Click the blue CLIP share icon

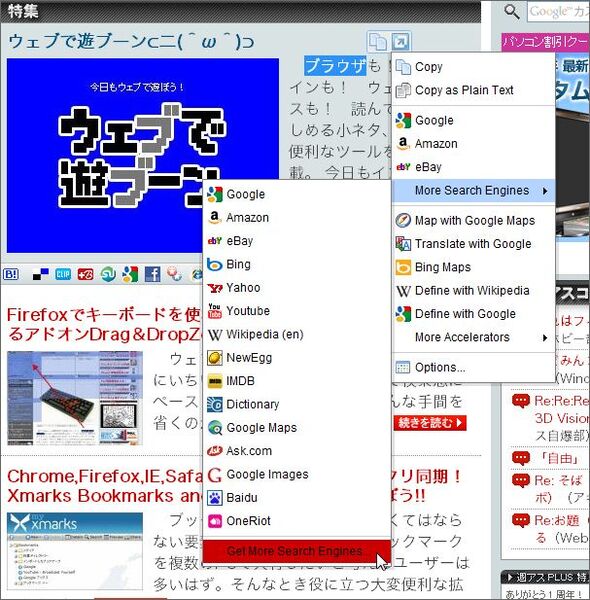[63, 274]
